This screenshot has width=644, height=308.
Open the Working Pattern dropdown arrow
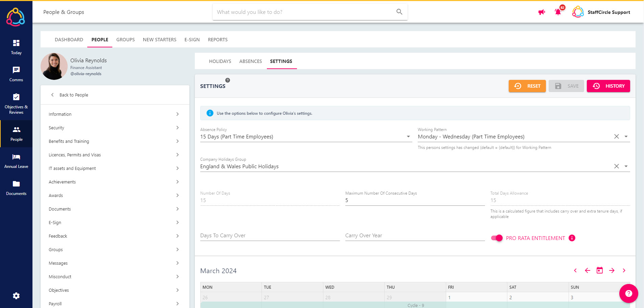tap(626, 137)
